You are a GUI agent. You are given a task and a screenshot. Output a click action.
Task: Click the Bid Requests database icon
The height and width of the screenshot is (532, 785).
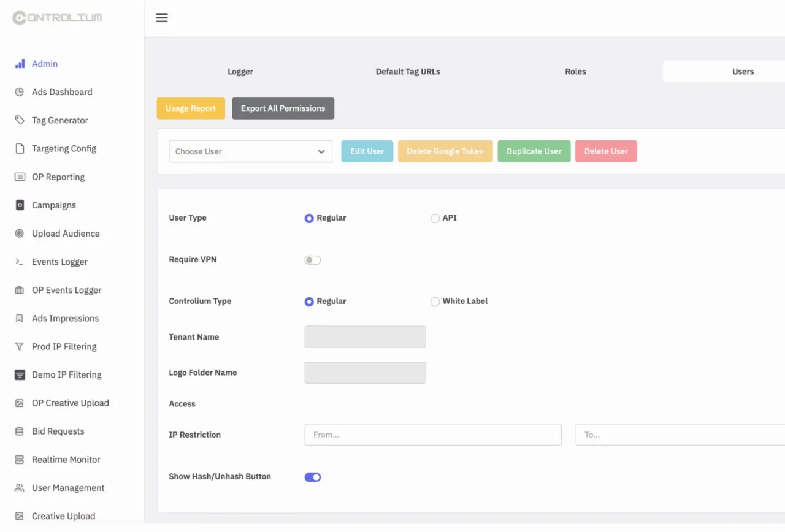point(20,431)
